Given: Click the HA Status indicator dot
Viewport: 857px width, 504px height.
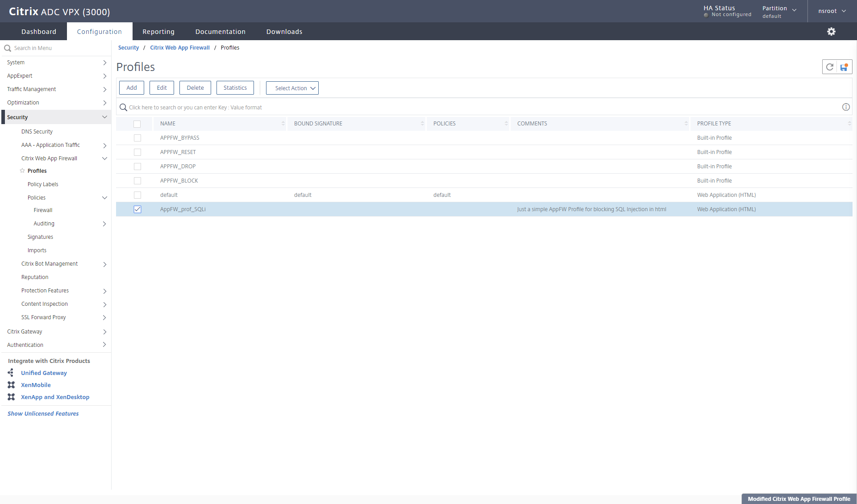Looking at the screenshot, I should 706,15.
